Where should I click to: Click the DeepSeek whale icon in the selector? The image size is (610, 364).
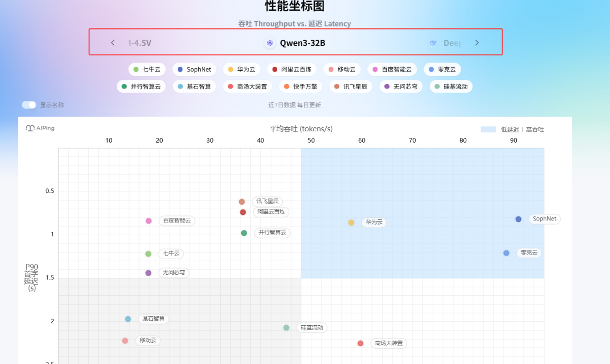[434, 43]
